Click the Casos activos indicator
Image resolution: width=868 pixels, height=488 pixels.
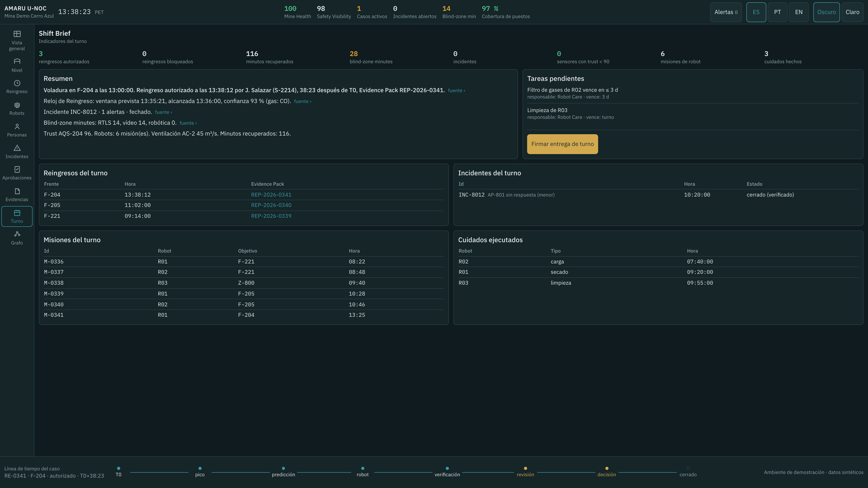(x=372, y=12)
